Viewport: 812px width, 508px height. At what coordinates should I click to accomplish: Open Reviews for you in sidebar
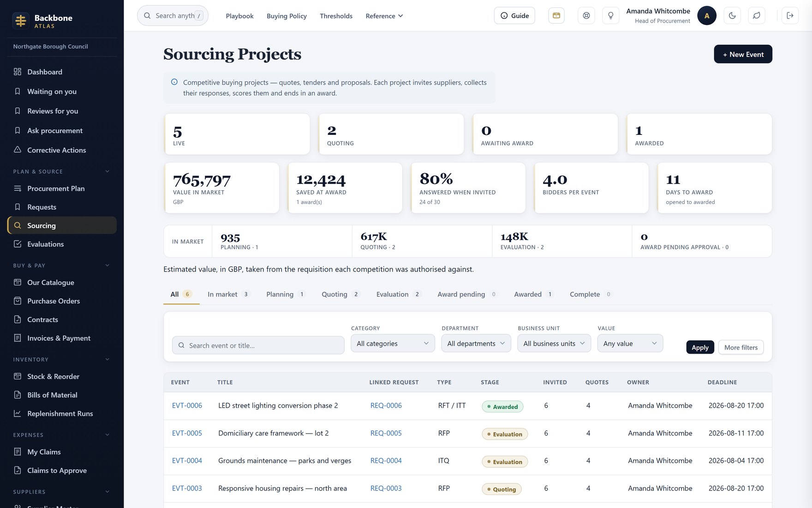[62, 111]
